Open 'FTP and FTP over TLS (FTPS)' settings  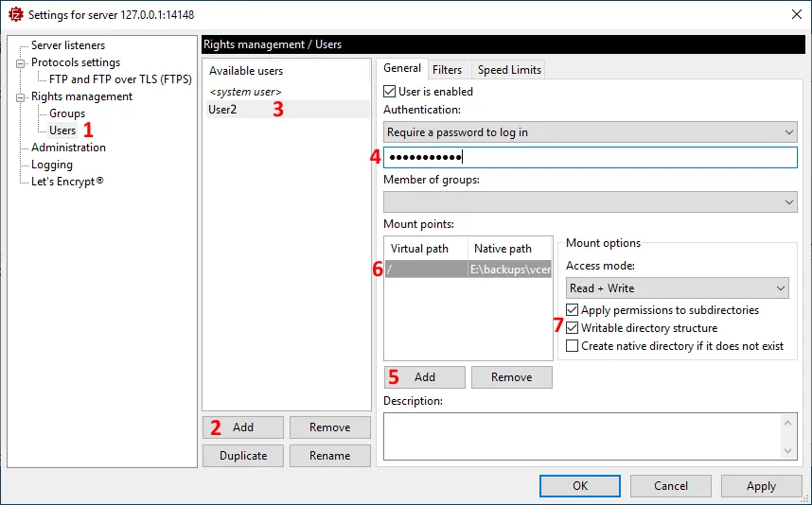120,79
